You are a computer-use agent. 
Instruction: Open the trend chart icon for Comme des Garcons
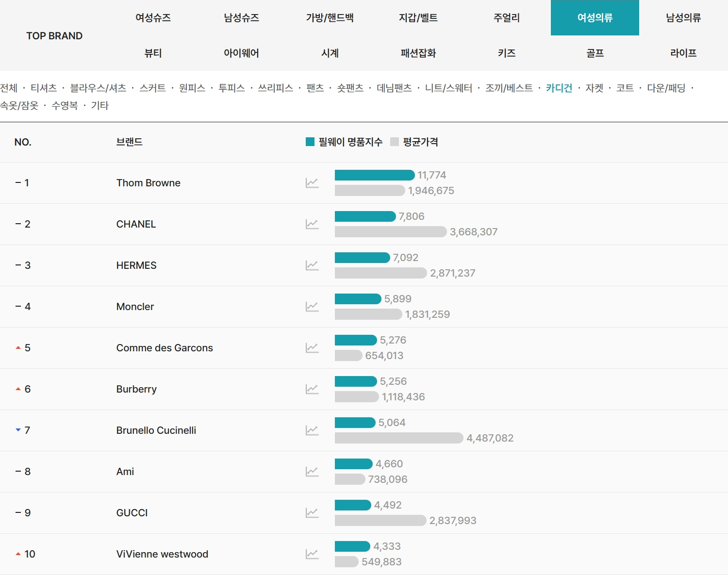pyautogui.click(x=312, y=348)
